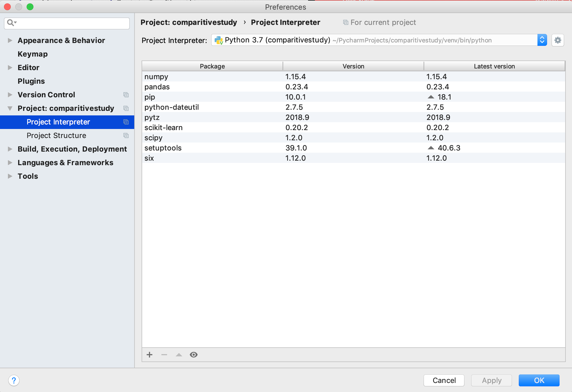Viewport: 572px width, 392px height.
Task: Select Plugins in the sidebar
Action: (x=31, y=81)
